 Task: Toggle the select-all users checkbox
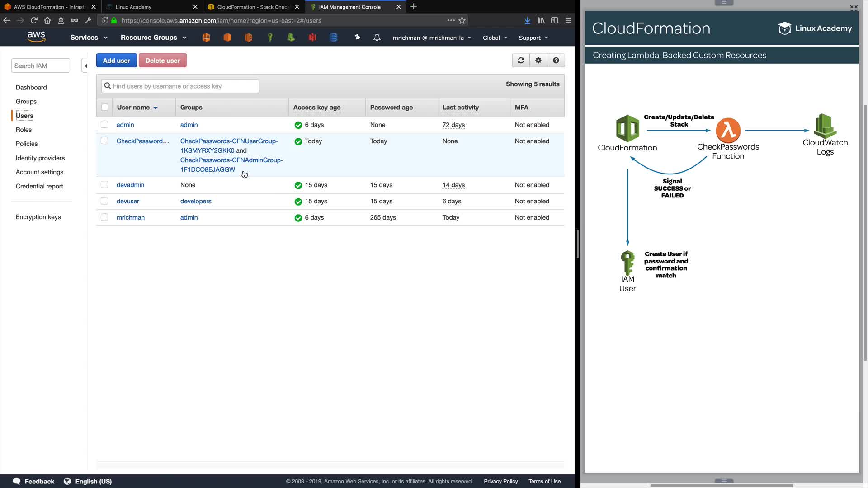coord(105,107)
